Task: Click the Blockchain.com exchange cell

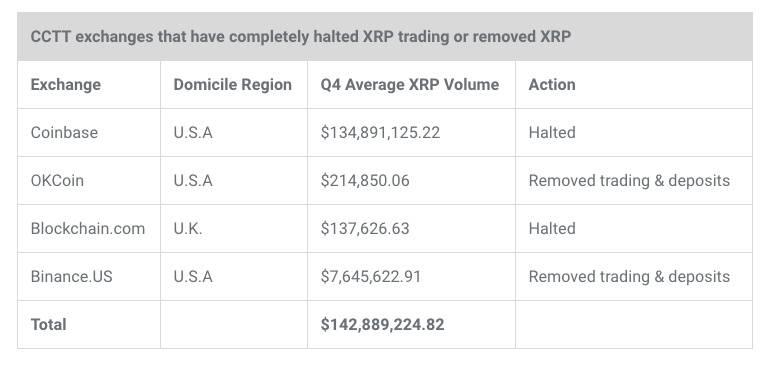Action: tap(88, 229)
